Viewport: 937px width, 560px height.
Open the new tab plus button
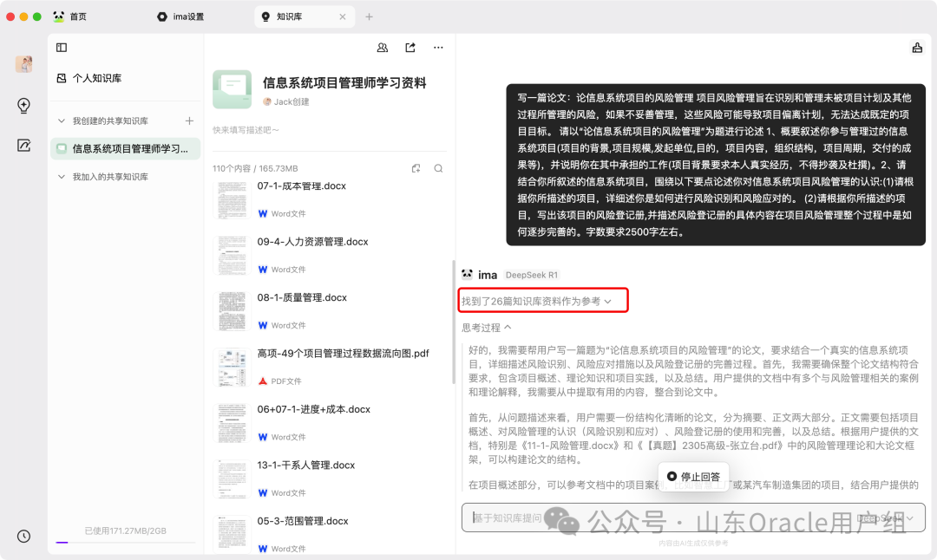click(370, 16)
